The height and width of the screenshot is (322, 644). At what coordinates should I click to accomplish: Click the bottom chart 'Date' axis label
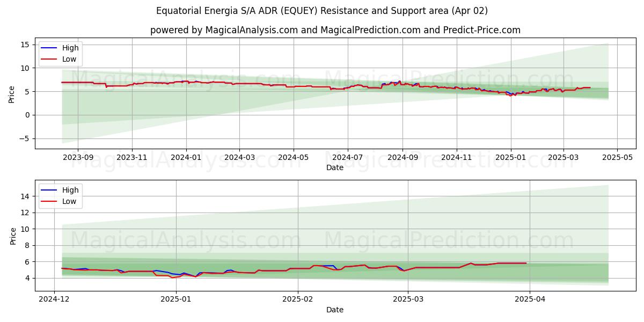(335, 310)
